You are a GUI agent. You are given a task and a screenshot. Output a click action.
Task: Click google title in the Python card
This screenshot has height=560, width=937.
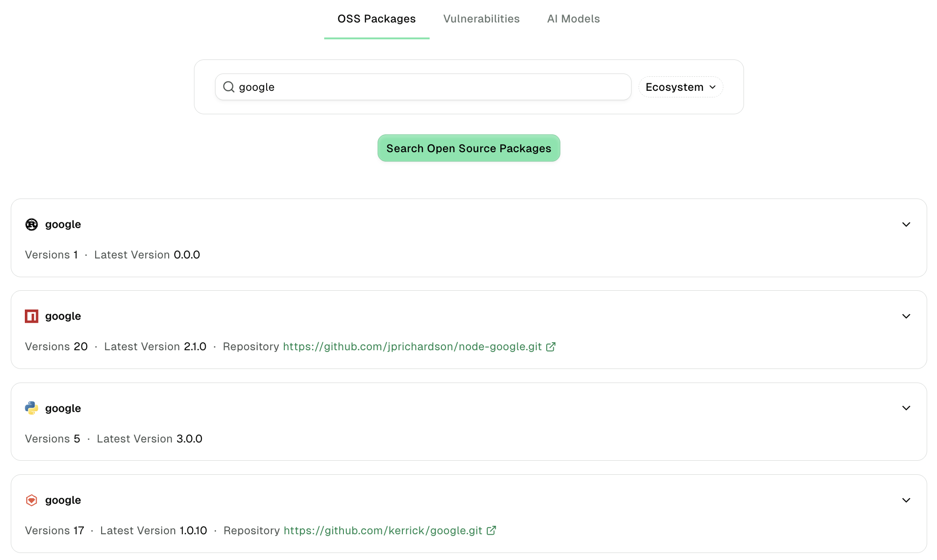63,408
